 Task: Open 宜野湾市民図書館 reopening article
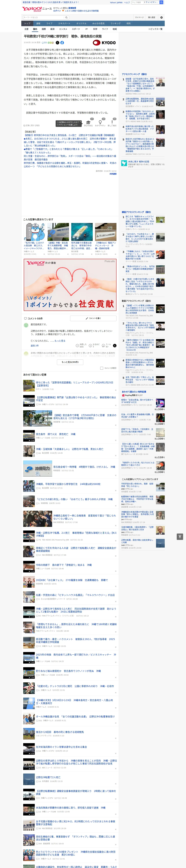[x=75, y=384]
